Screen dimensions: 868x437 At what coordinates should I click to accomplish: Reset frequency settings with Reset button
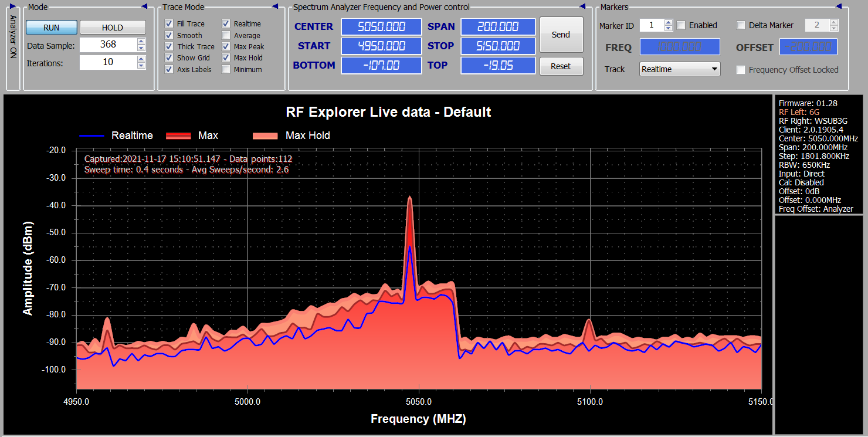(x=561, y=66)
